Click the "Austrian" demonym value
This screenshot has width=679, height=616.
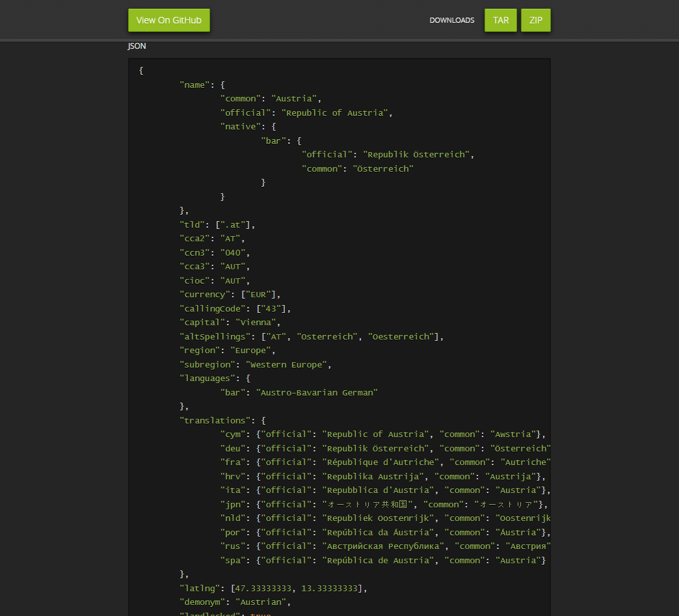coord(260,602)
